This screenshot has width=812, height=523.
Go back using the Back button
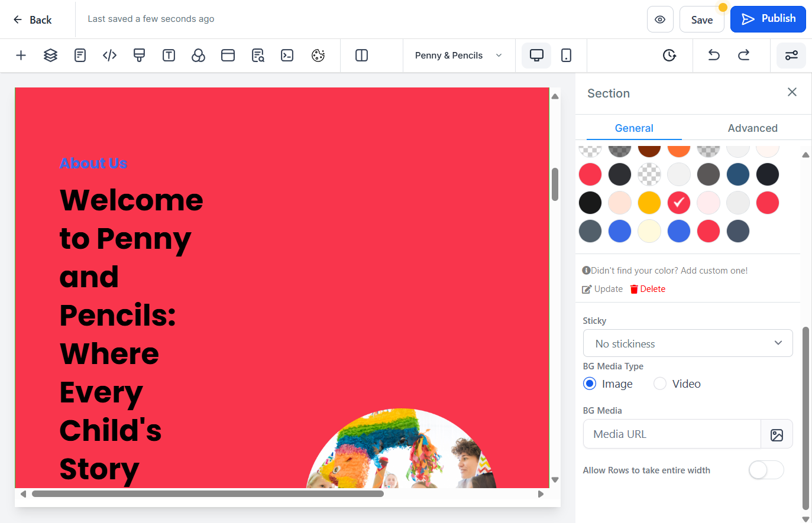pos(33,20)
